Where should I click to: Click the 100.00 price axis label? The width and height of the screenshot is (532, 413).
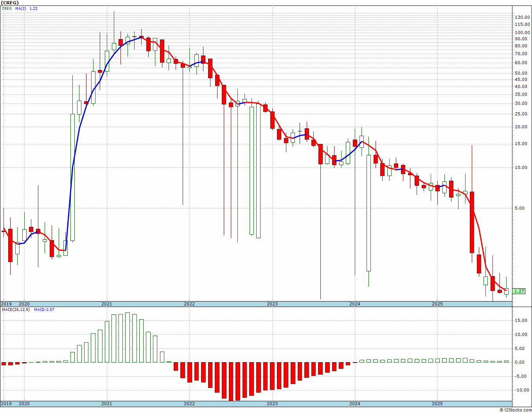tap(522, 33)
